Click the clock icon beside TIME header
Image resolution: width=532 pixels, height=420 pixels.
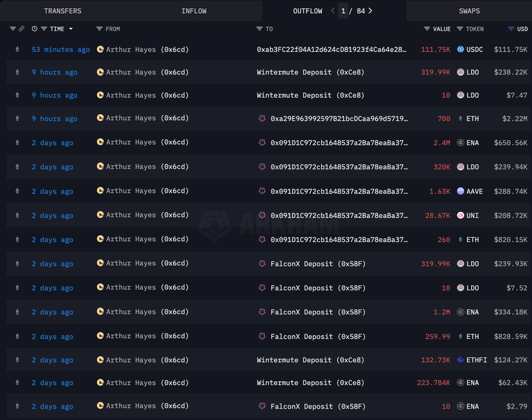tap(35, 29)
